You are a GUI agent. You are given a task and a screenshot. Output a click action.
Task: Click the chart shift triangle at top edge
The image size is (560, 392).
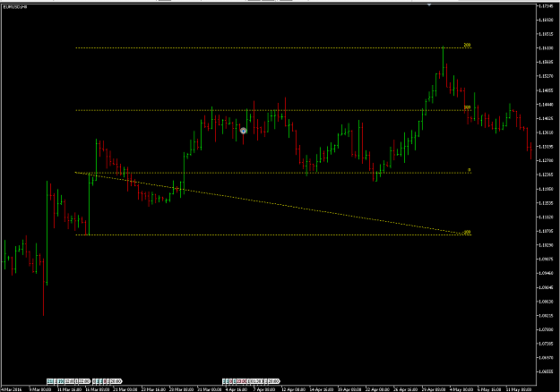(429, 5)
